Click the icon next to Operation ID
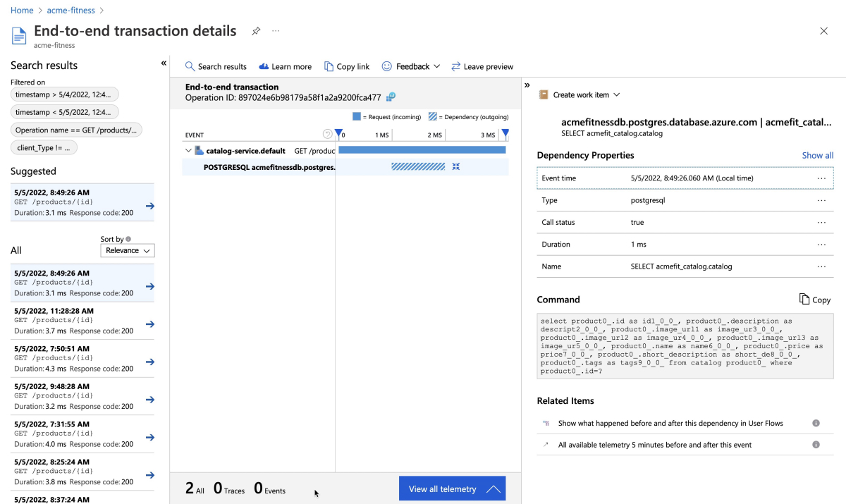This screenshot has height=504, width=846. [x=391, y=97]
